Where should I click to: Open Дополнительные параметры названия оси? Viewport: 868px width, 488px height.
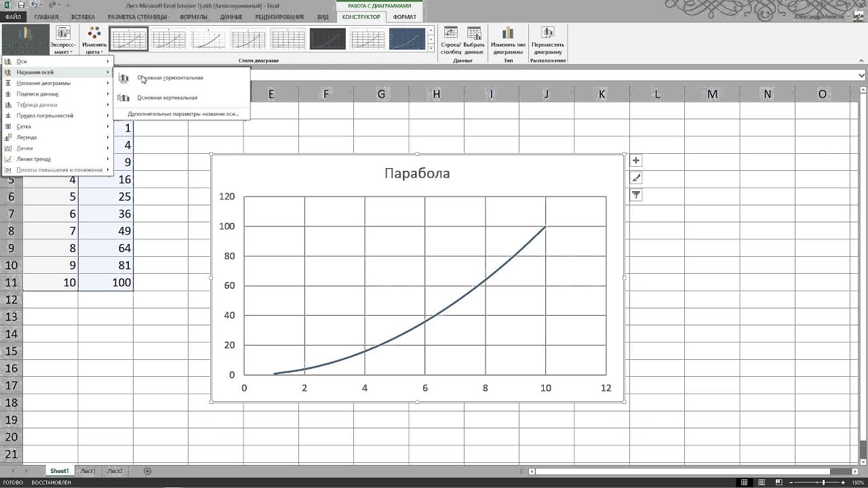coord(181,114)
